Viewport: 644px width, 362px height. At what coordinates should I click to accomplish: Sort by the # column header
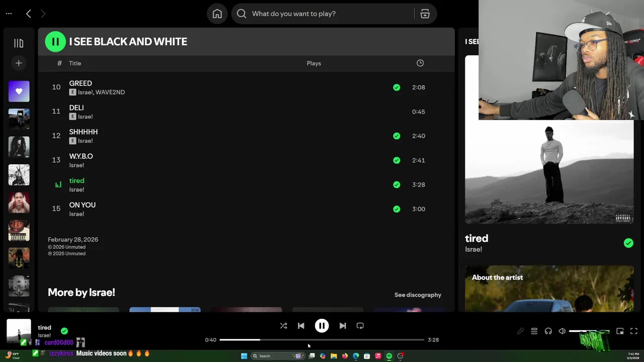59,63
